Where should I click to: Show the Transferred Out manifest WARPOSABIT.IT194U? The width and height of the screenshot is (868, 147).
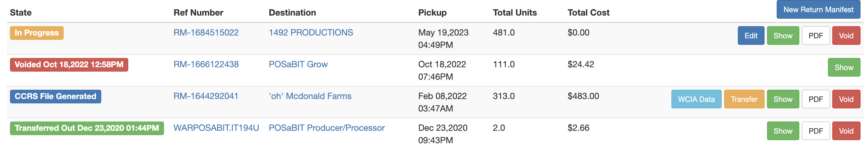783,131
